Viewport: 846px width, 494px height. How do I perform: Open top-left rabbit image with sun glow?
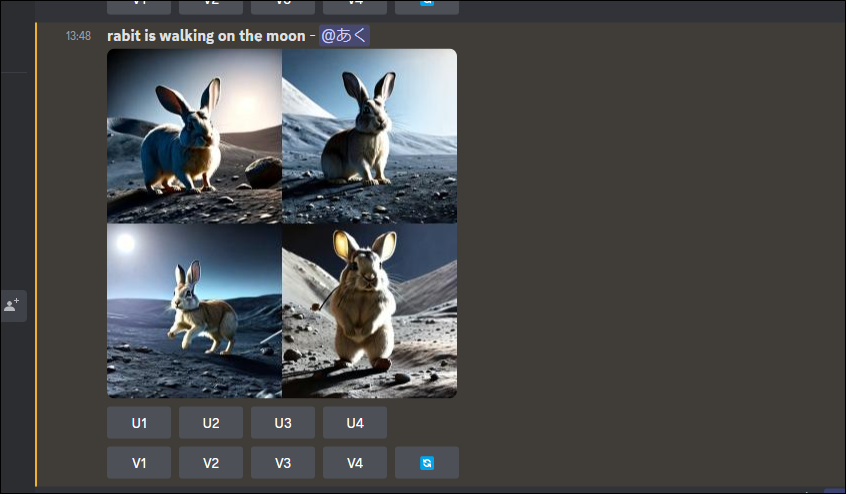click(x=194, y=136)
